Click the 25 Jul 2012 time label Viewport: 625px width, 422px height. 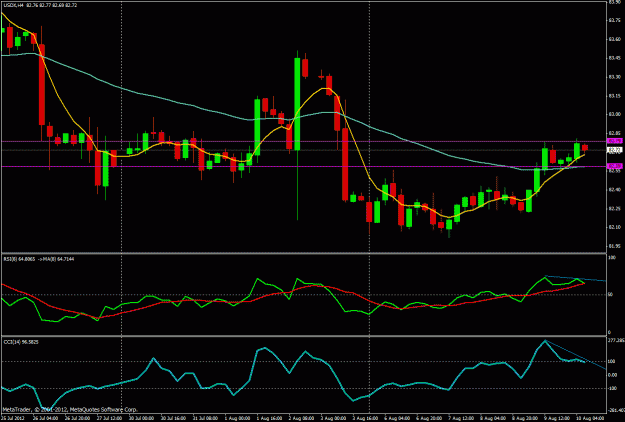pyautogui.click(x=13, y=418)
